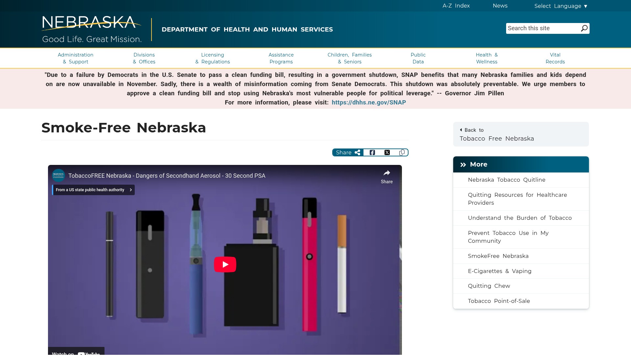Click the Nebraska Good Life logo
The image size is (631, 364).
click(92, 30)
